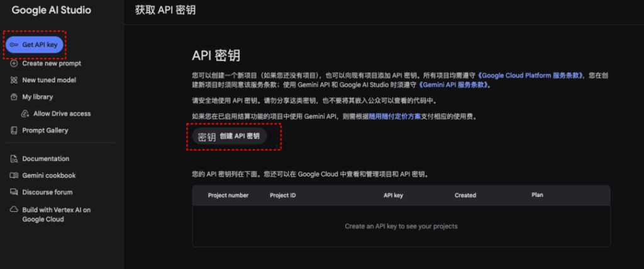Click the Google AI Studio logo title
644x269 pixels.
pos(51,10)
